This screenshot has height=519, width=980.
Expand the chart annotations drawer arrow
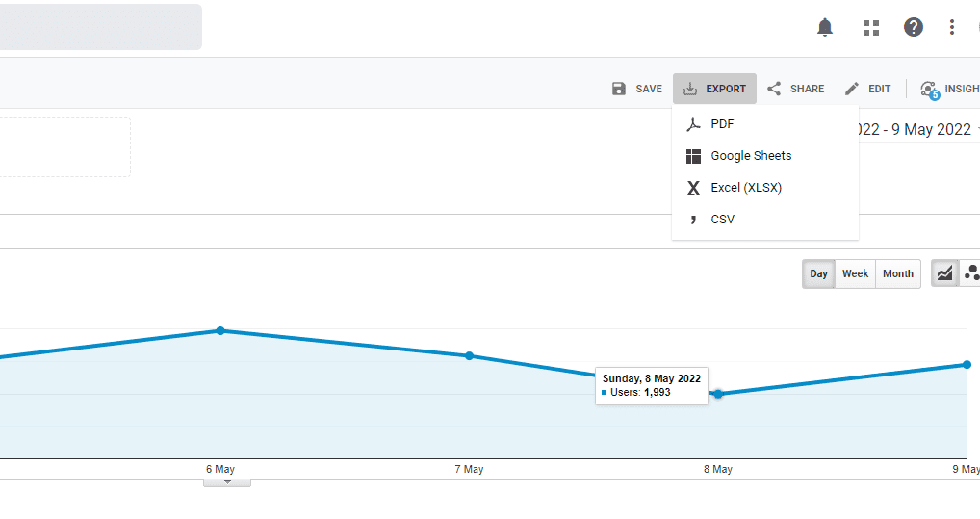tap(227, 480)
